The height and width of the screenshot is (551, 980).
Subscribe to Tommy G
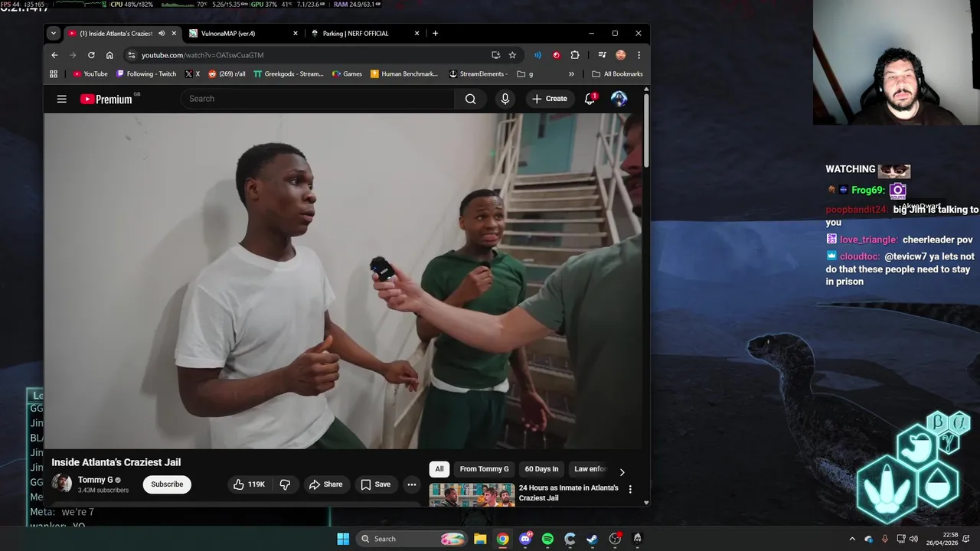point(167,484)
